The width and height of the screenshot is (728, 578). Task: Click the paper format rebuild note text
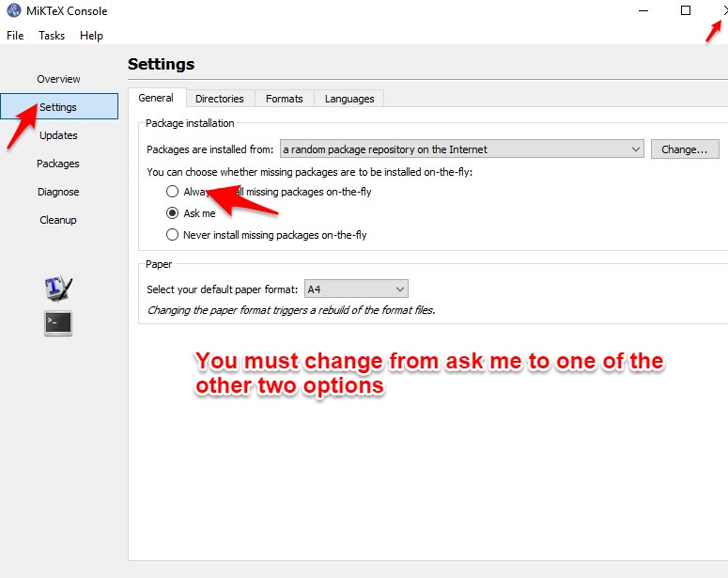pos(291,310)
